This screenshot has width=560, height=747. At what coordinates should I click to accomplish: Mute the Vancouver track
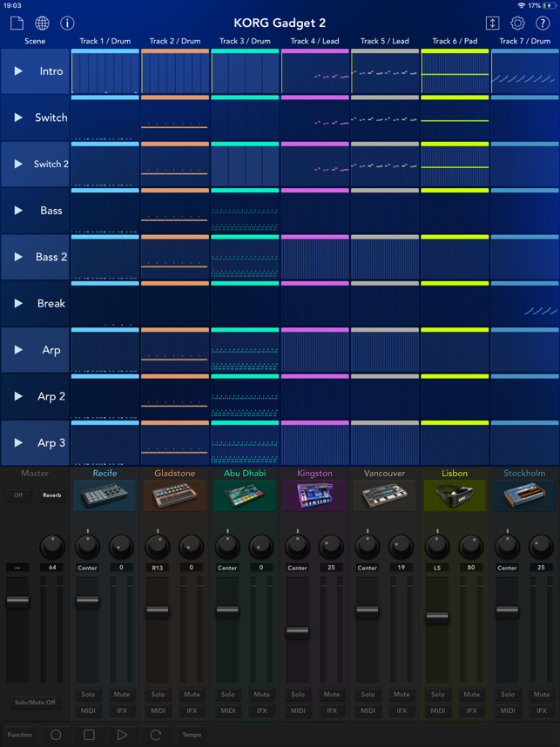click(x=401, y=694)
